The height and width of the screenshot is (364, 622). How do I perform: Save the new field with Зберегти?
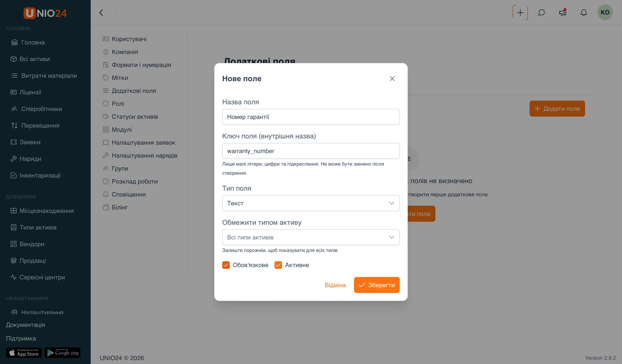(x=377, y=285)
